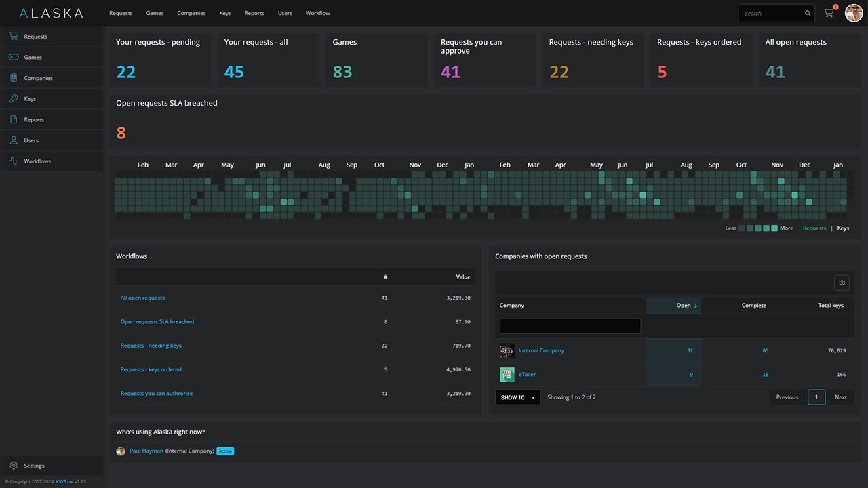Click the Next pagination button
The height and width of the screenshot is (488, 868).
[x=840, y=397]
